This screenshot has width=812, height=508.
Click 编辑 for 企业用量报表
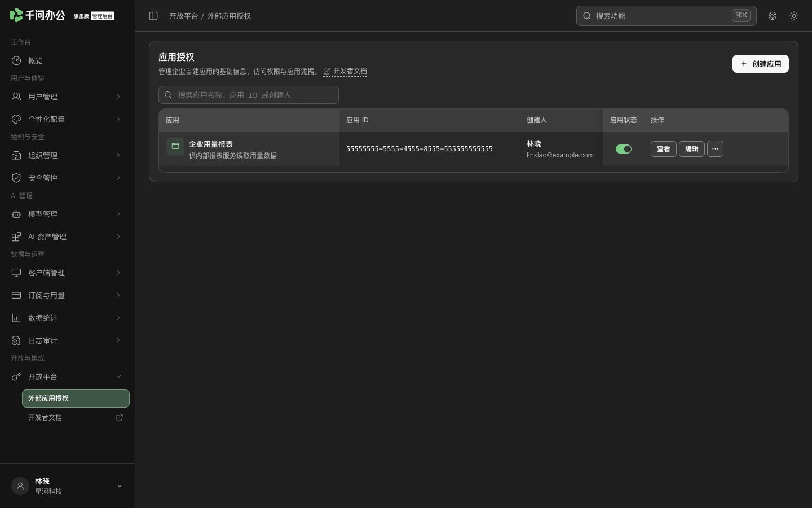(x=692, y=149)
